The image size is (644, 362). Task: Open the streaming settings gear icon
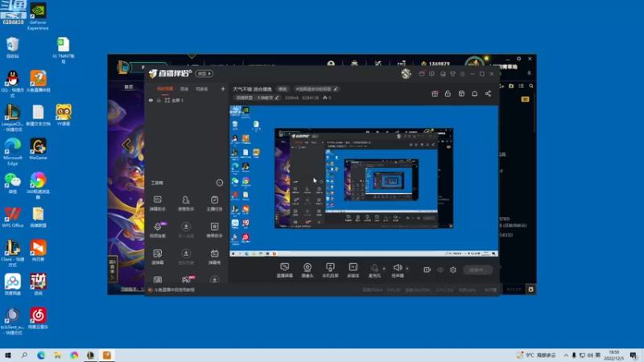(453, 269)
